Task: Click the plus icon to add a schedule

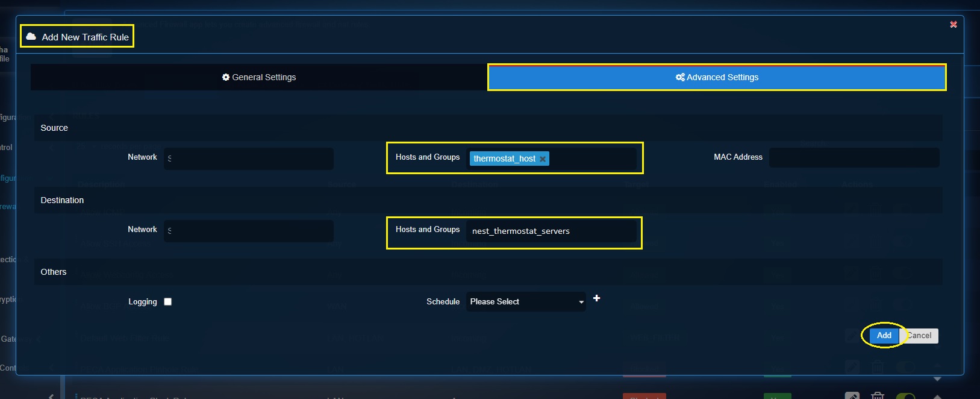Action: coord(596,298)
